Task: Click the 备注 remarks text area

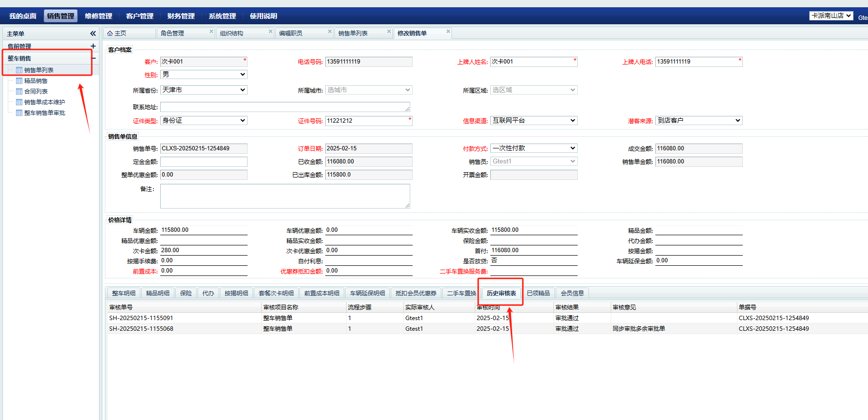Action: pos(285,196)
